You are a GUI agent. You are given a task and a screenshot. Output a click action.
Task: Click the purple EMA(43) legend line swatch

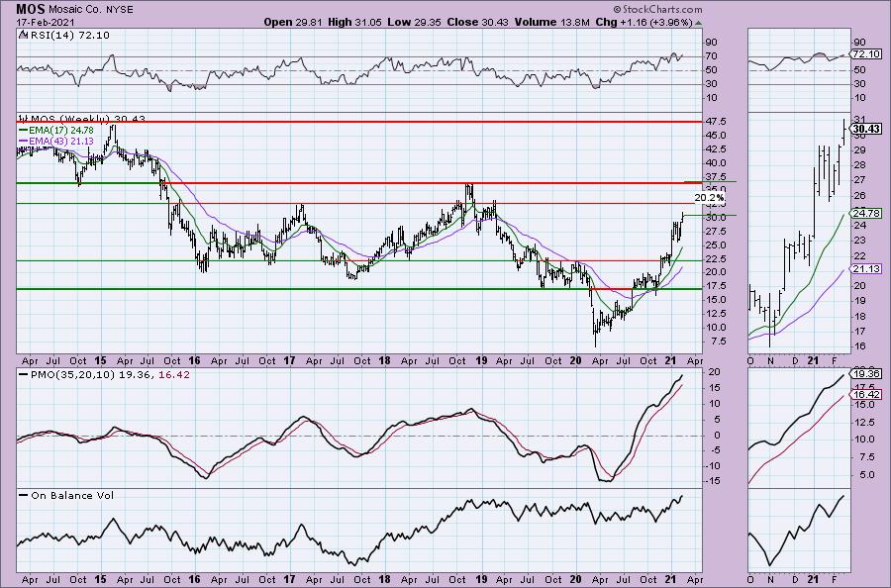click(24, 141)
